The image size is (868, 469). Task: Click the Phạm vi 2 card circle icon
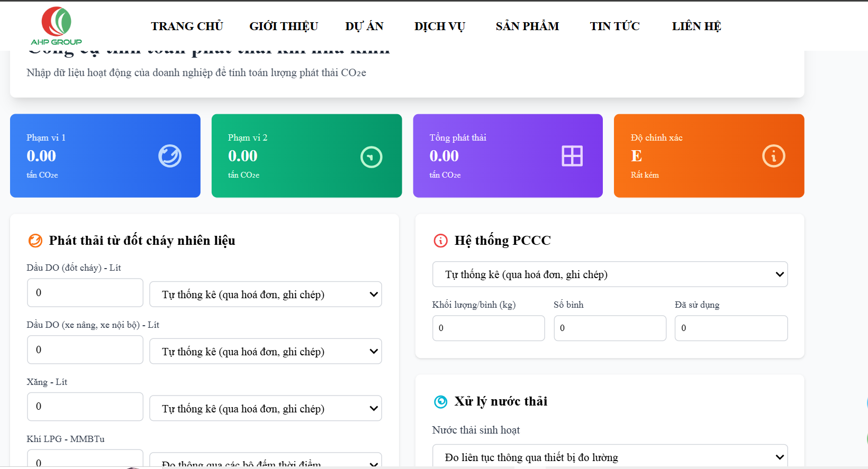372,157
